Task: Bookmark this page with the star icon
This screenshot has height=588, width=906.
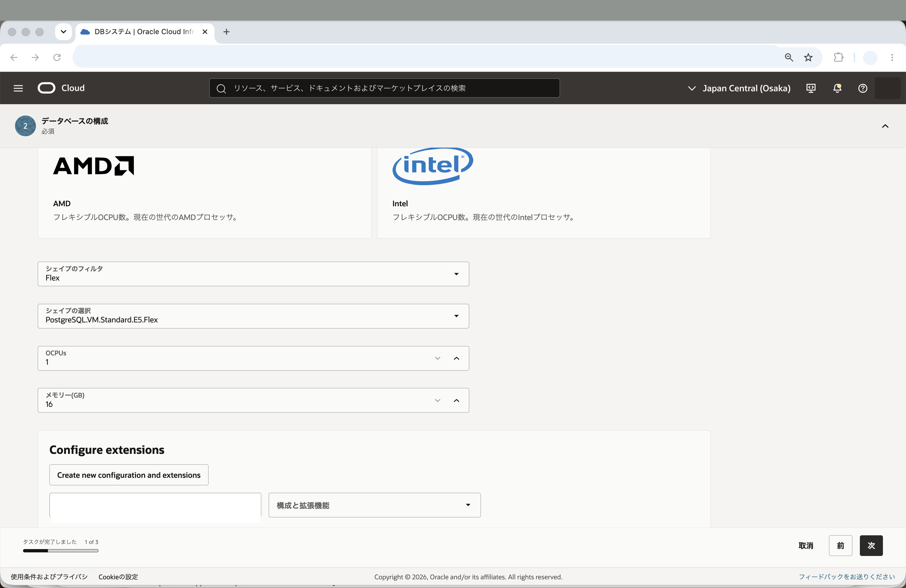Action: [808, 57]
